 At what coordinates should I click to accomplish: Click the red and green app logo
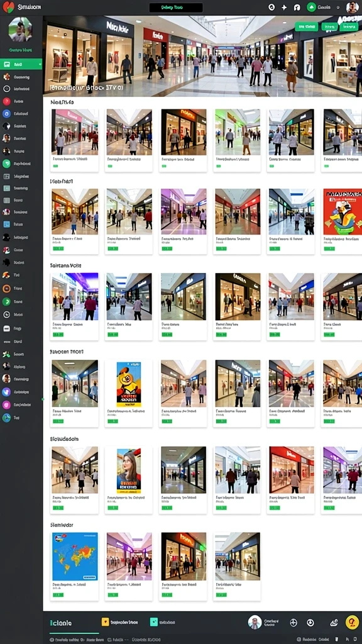(x=8, y=7)
